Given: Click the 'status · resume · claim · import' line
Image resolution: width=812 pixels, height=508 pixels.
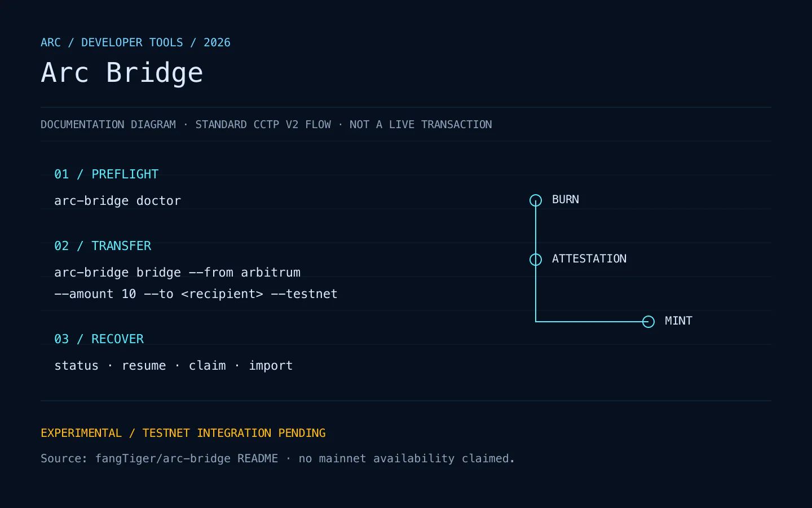Looking at the screenshot, I should click(174, 366).
